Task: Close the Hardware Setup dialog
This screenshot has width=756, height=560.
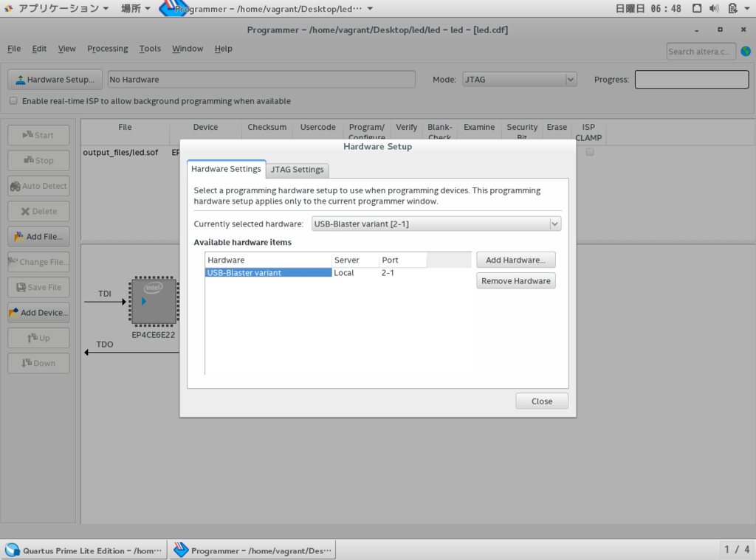Action: [x=542, y=401]
